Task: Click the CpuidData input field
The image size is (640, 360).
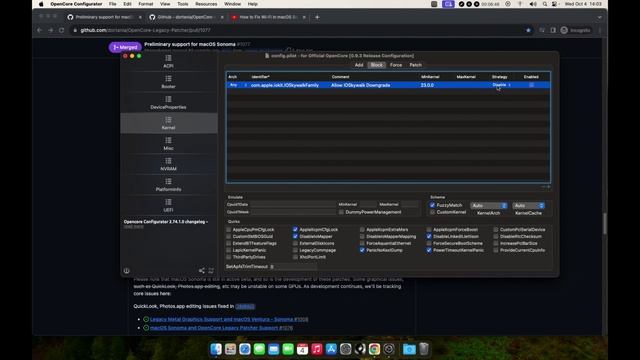Action: [293, 204]
